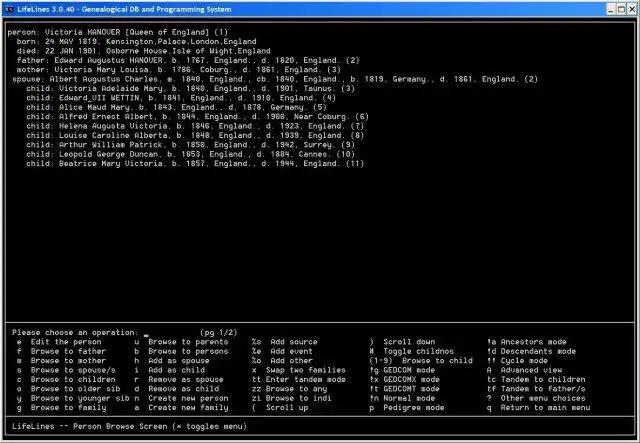Click child line 'Alice Maud Mary'

point(176,107)
